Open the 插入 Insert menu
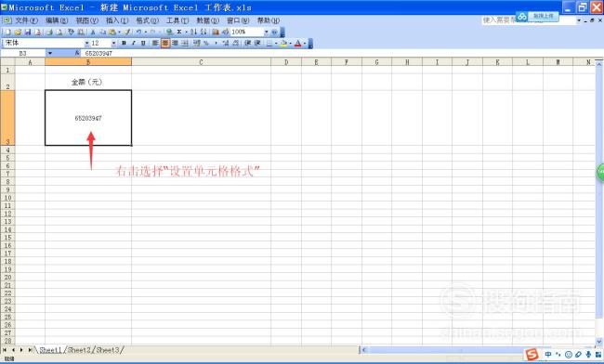The width and height of the screenshot is (604, 364). pyautogui.click(x=117, y=20)
